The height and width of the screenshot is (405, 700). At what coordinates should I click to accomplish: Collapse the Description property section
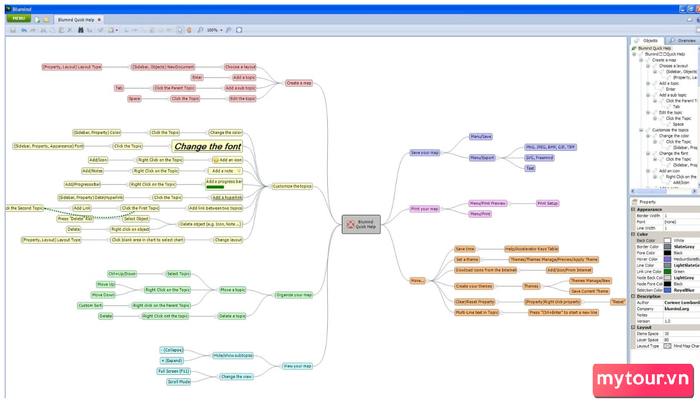pos(633,296)
